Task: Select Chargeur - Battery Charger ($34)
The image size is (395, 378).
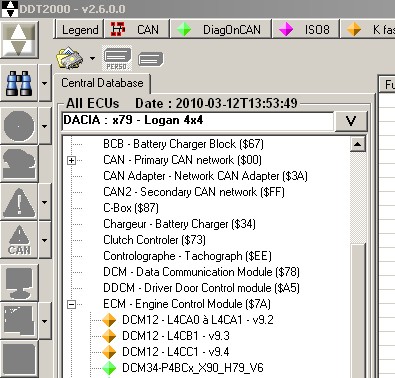Action: 179,224
